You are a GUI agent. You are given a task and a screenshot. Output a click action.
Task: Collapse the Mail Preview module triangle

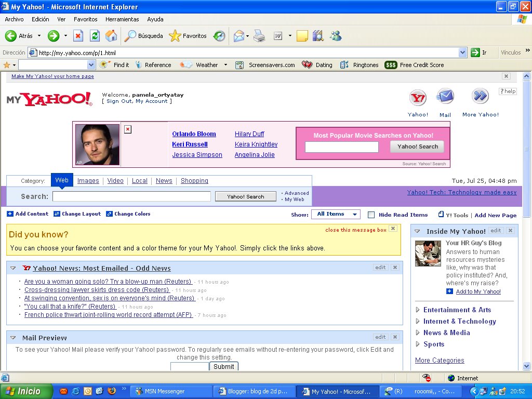point(13,338)
